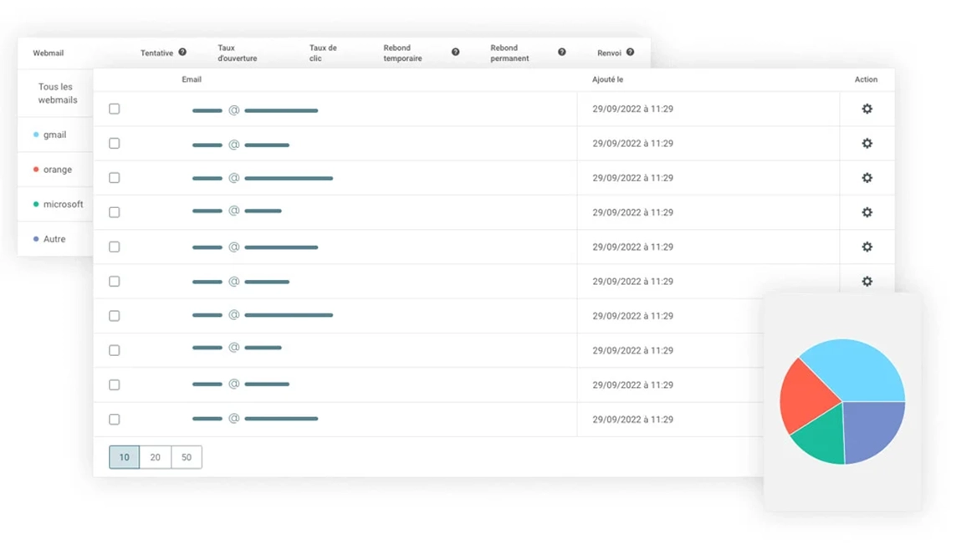977x560 pixels.
Task: Open the Renvoi question mark icon
Action: pos(631,53)
